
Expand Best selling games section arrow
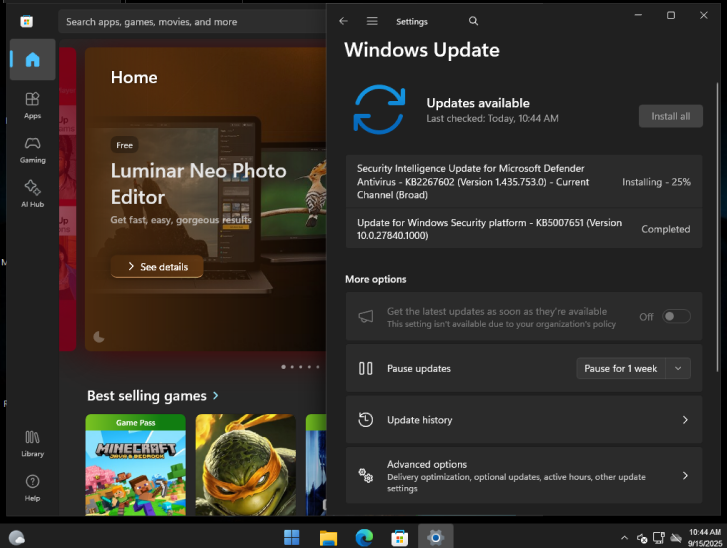(216, 395)
